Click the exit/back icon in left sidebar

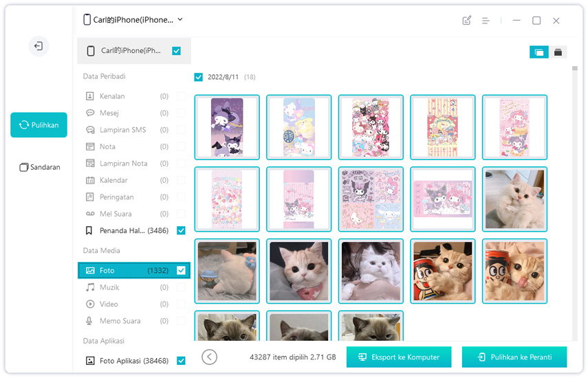click(39, 46)
